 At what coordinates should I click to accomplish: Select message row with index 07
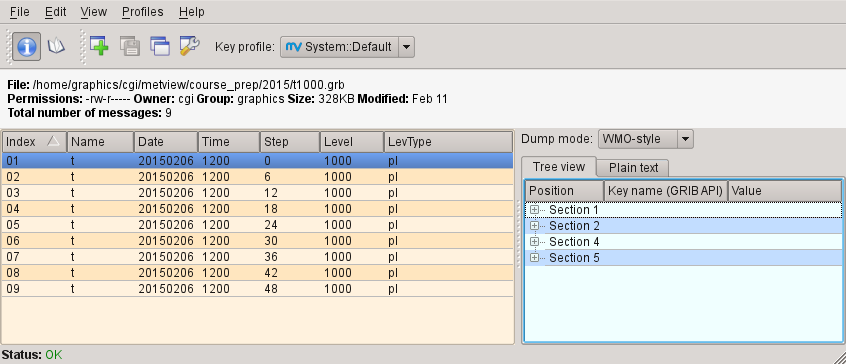point(257,257)
